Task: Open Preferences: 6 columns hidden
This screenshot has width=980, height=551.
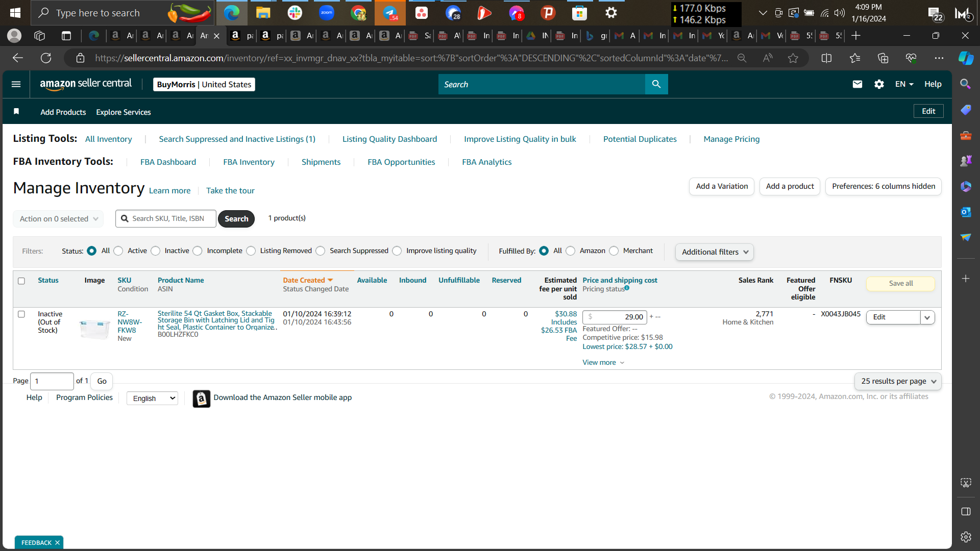Action: click(x=884, y=186)
